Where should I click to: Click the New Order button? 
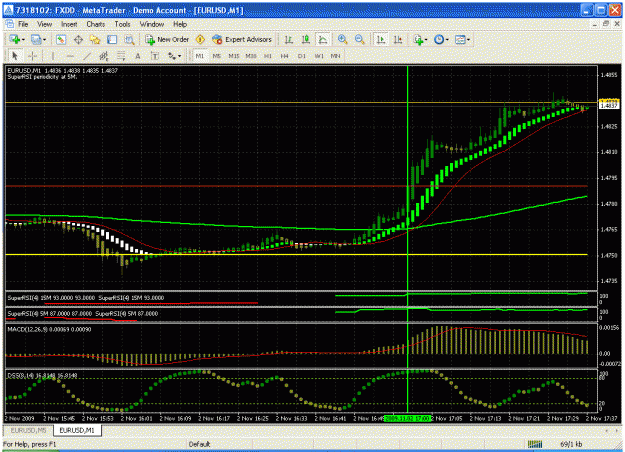(167, 39)
